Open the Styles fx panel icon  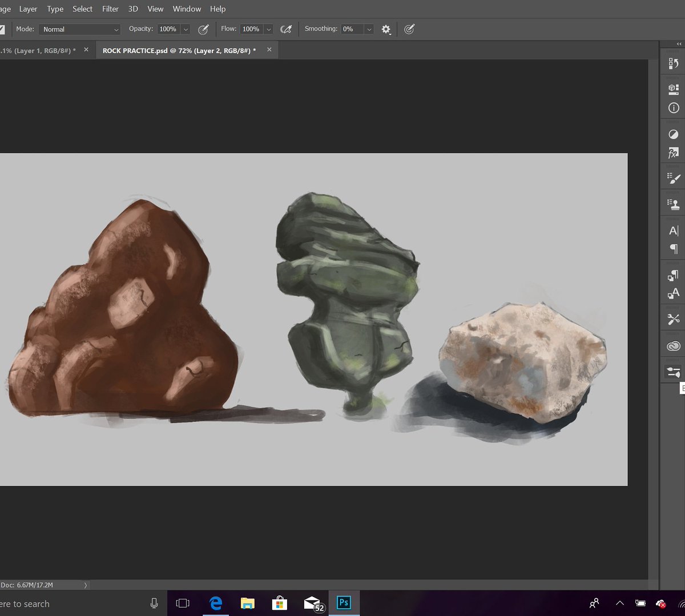click(674, 153)
